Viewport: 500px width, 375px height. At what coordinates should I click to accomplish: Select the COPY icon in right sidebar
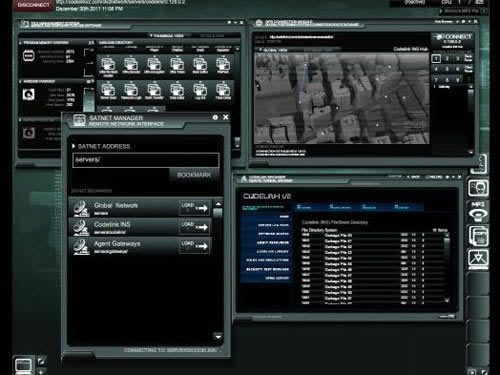pos(478,235)
